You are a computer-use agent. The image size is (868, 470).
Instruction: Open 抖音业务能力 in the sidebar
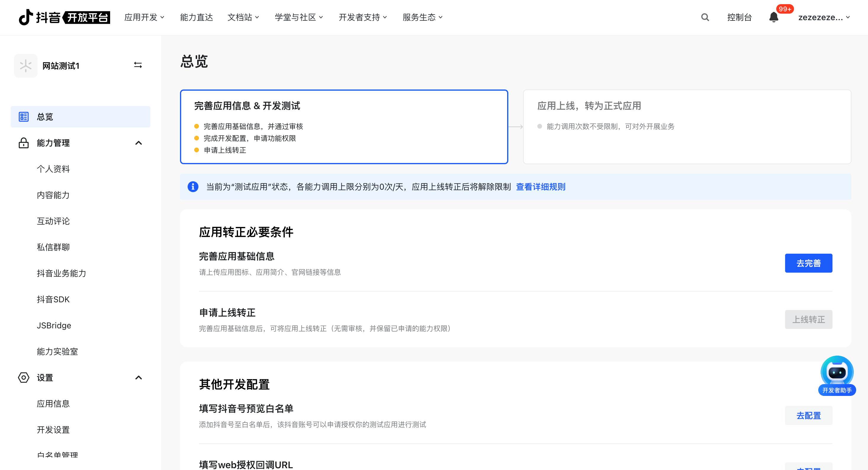pyautogui.click(x=61, y=273)
